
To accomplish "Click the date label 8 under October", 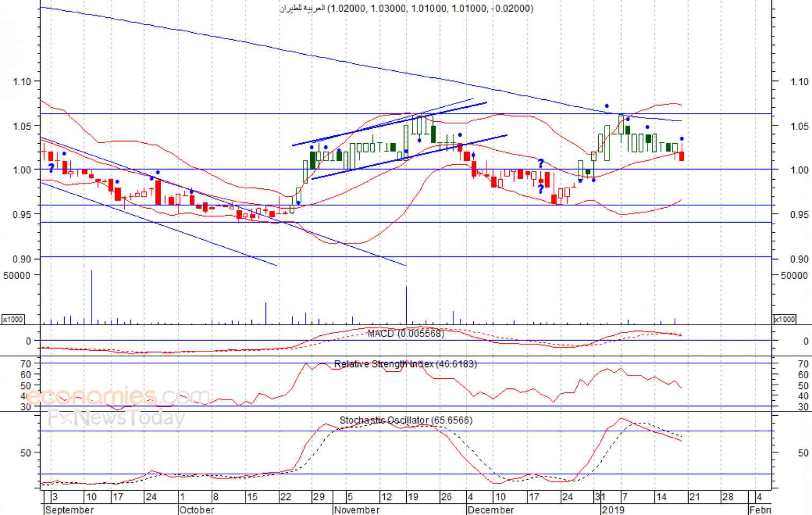I will [215, 497].
